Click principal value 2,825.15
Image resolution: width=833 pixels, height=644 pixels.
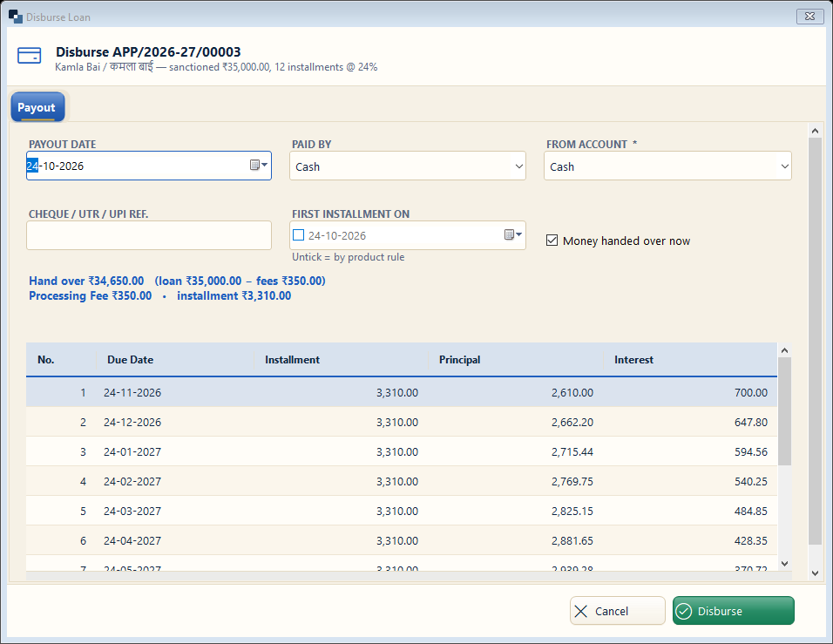tap(572, 512)
